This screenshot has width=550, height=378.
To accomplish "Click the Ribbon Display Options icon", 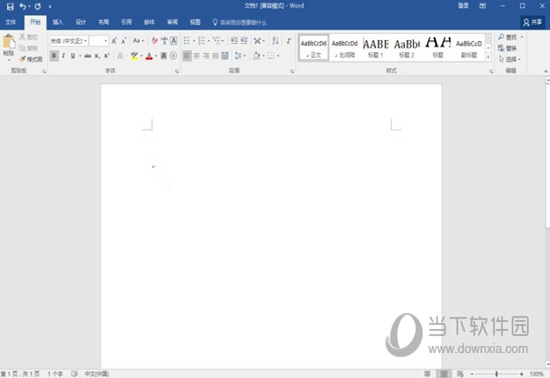I will click(483, 6).
